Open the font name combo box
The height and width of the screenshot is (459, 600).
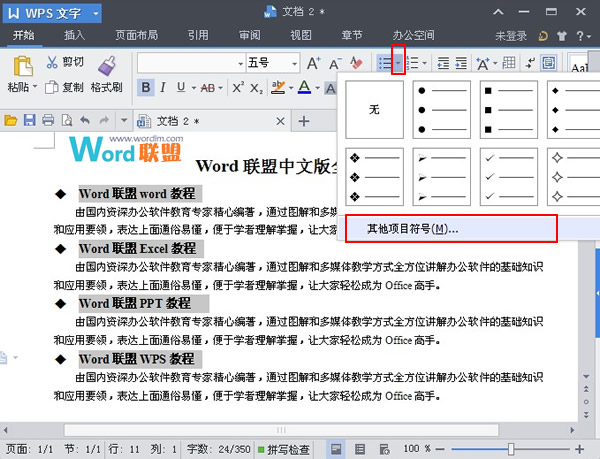pos(190,63)
